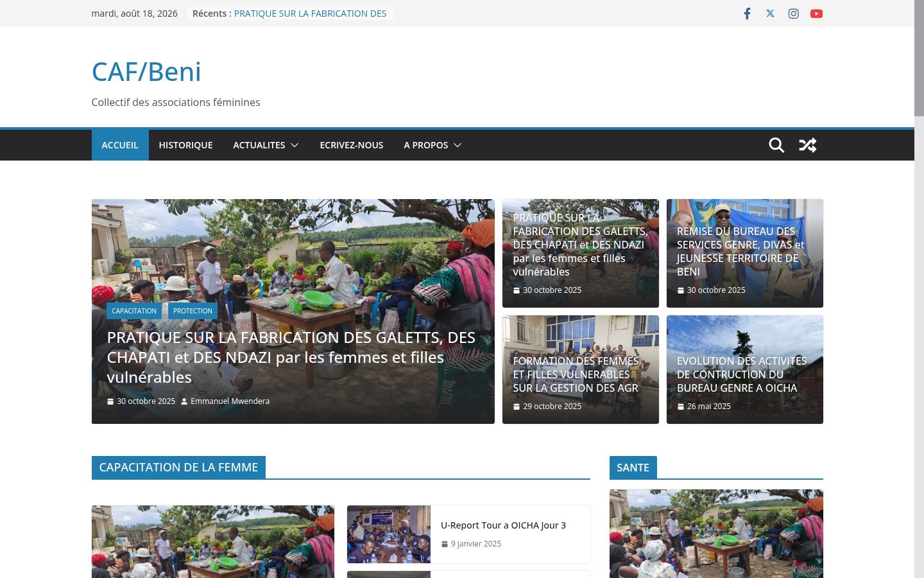The width and height of the screenshot is (924, 578).
Task: Open the CAPACITATION section large post image
Action: tap(213, 541)
